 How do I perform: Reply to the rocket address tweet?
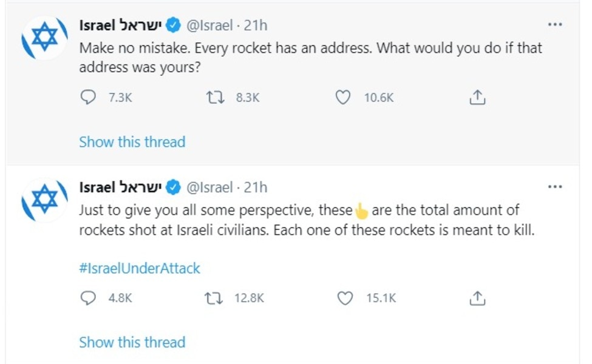89,96
